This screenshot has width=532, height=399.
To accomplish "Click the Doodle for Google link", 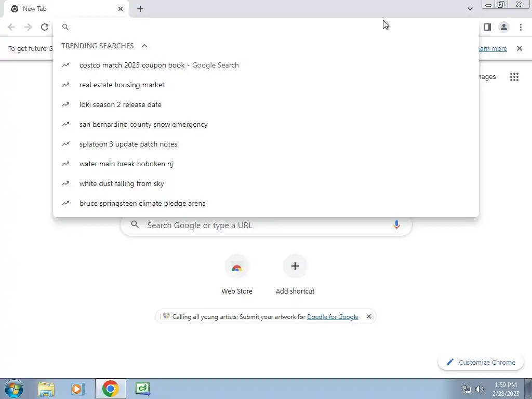I will pos(332,316).
